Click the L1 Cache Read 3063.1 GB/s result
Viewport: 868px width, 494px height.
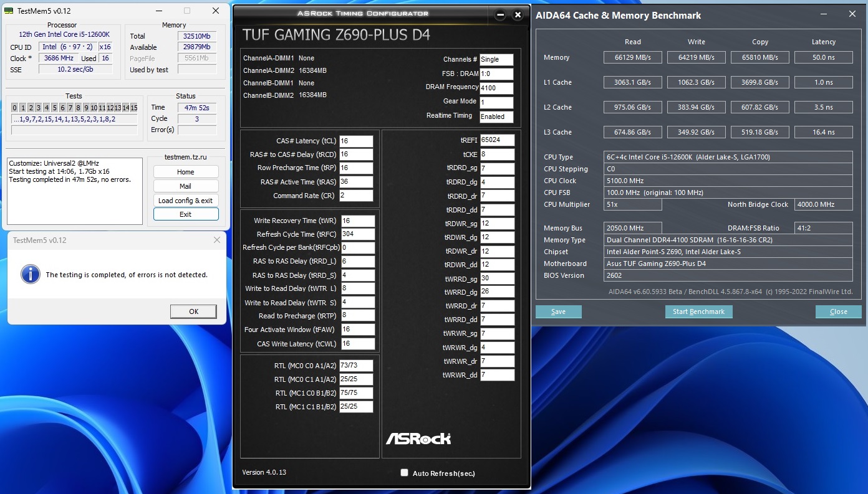(632, 82)
